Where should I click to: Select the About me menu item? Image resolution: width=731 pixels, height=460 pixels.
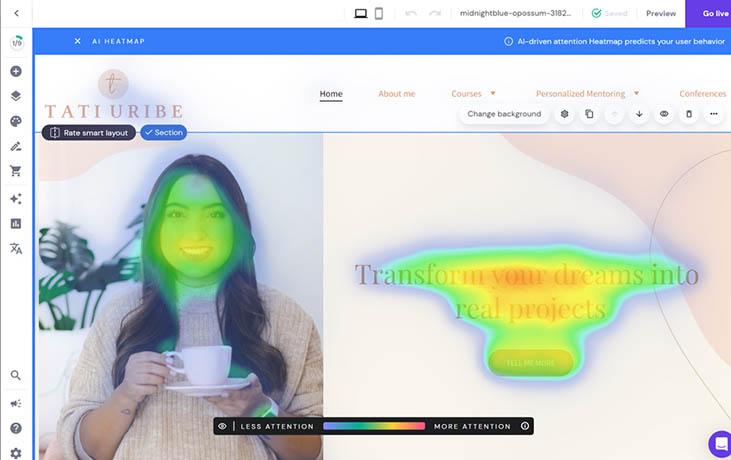pyautogui.click(x=397, y=94)
